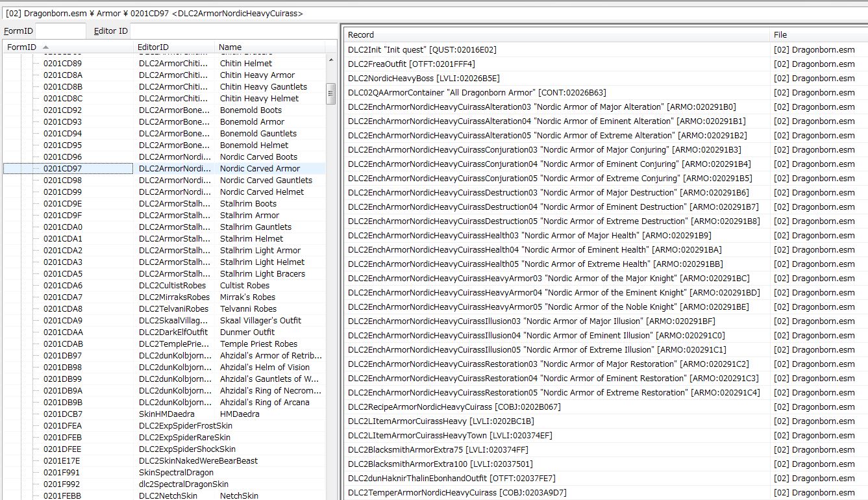
Task: Select Temple Priest Robes record
Action: coord(164,344)
